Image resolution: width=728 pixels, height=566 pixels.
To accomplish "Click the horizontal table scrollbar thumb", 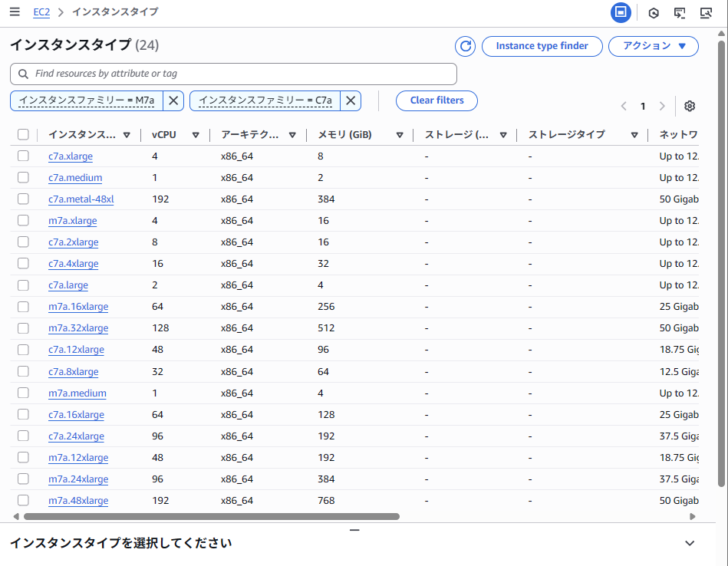I will pyautogui.click(x=212, y=516).
